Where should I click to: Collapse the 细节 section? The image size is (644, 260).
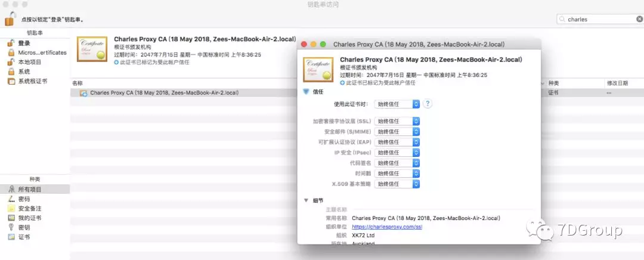click(306, 200)
